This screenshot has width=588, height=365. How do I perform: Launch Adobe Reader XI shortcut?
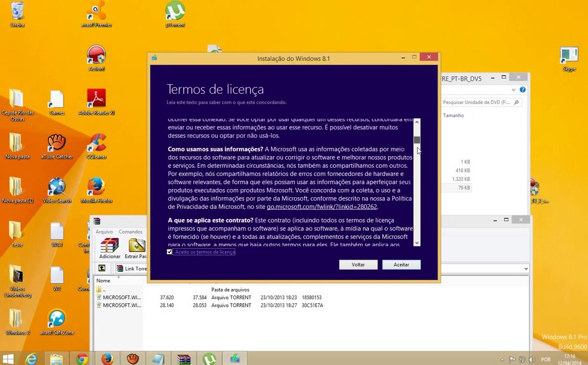pos(96,102)
